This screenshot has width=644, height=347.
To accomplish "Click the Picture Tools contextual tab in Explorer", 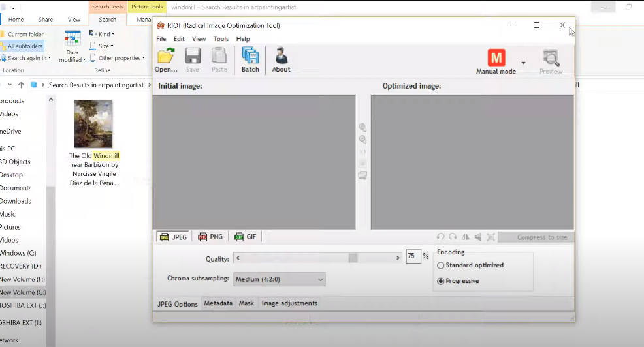I will click(x=147, y=7).
